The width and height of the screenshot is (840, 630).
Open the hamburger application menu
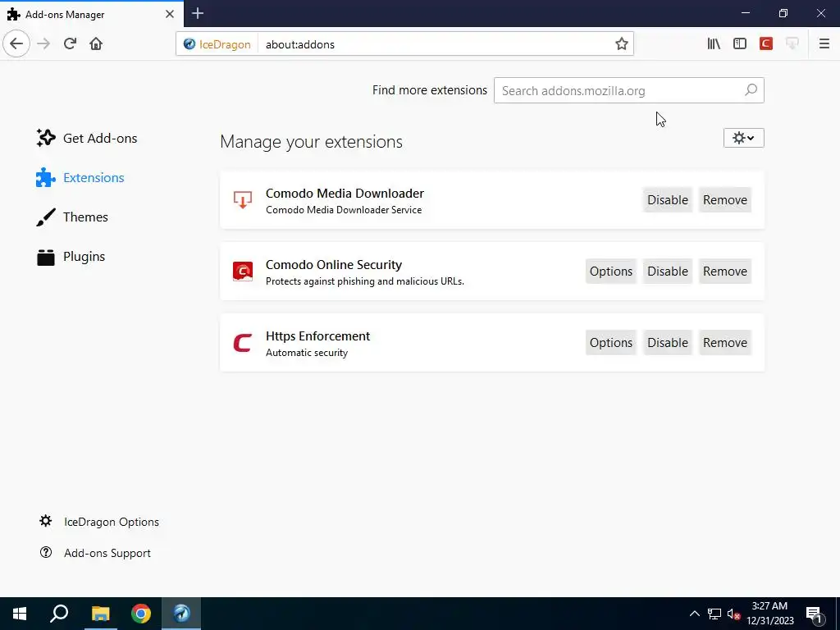[x=824, y=44]
